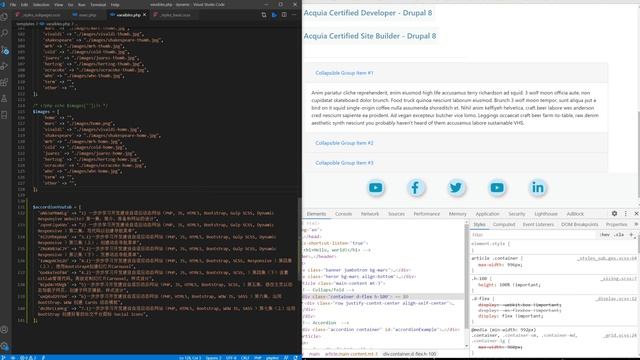The width and height of the screenshot is (640, 360).
Task: Open the AdBlock tab in DevTools
Action: (x=575, y=214)
